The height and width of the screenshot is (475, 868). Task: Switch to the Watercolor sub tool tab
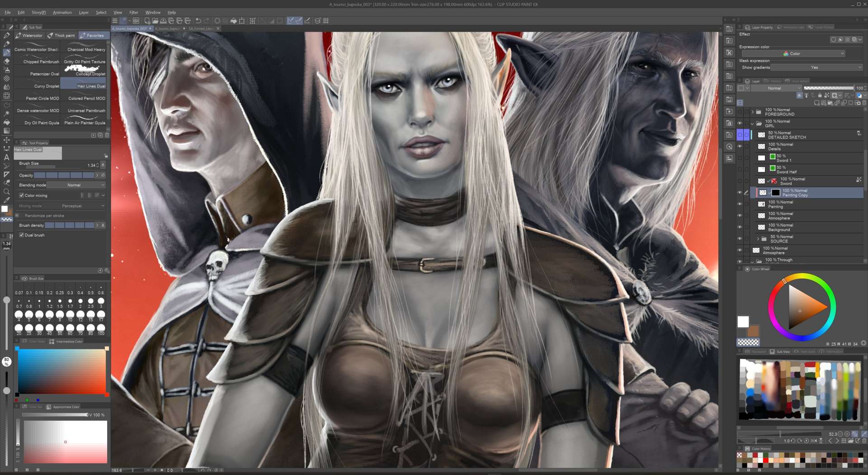click(x=29, y=35)
